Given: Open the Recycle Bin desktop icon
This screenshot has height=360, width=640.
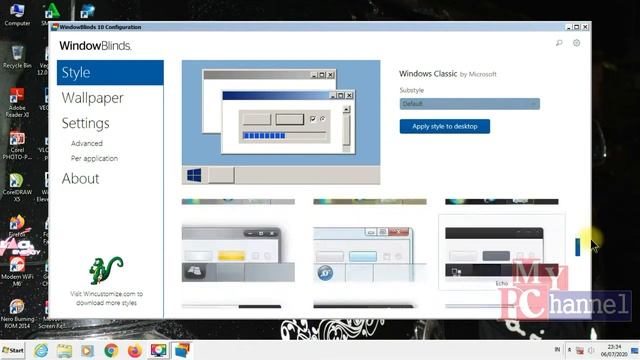Looking at the screenshot, I should pos(17,57).
